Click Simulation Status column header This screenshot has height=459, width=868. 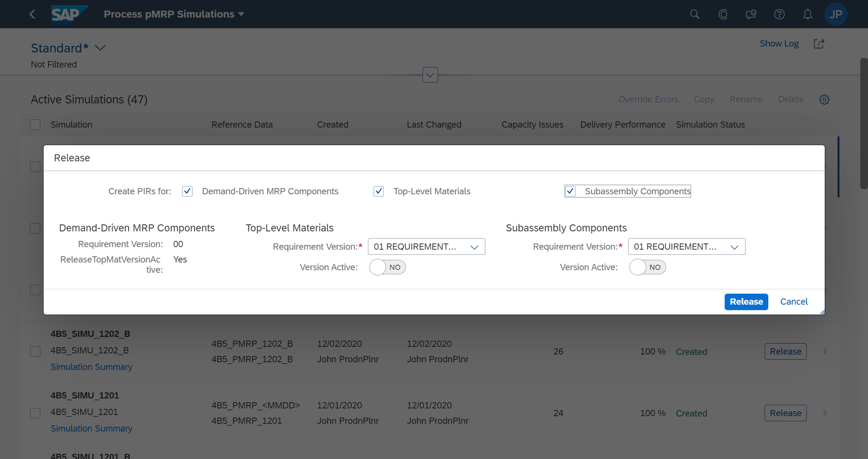click(x=710, y=125)
